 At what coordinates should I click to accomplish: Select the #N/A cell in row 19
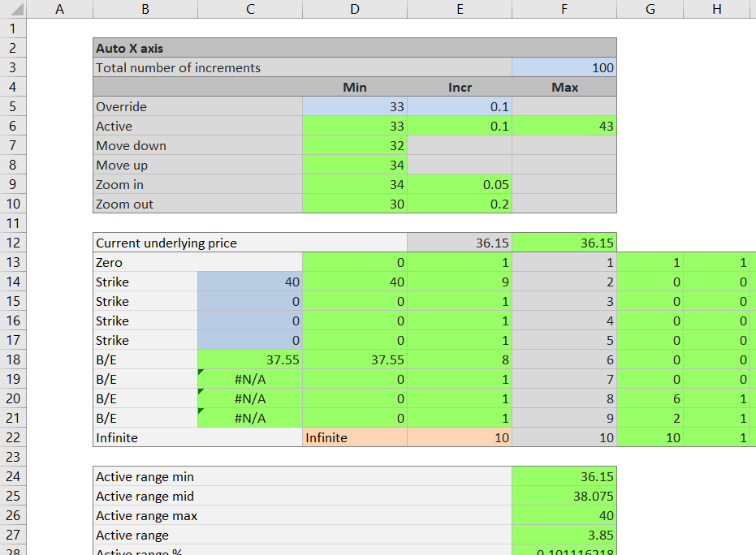click(x=250, y=379)
